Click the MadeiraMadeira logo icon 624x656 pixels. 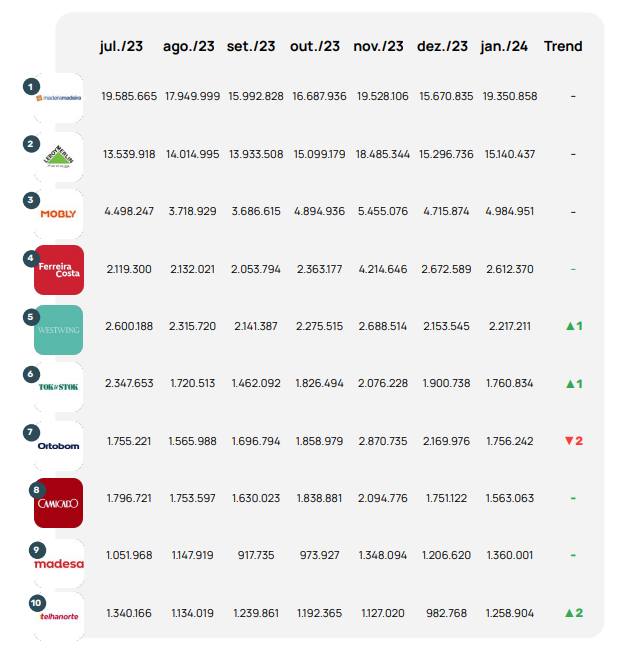(x=58, y=97)
